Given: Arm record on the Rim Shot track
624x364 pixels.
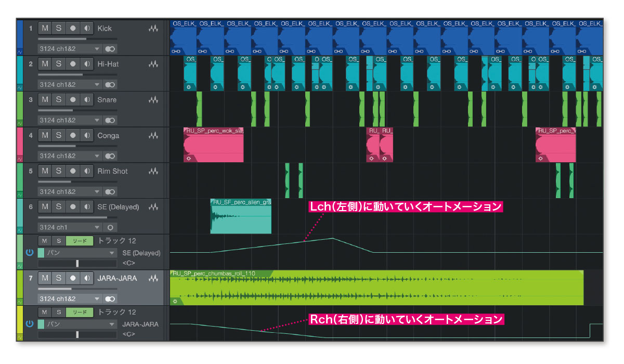Looking at the screenshot, I should (x=73, y=171).
